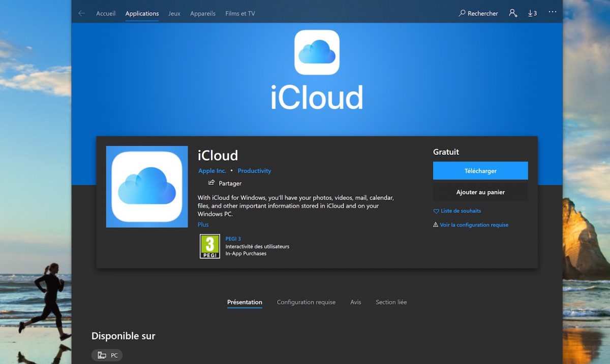Click the PEGI 3 rating badge

click(209, 246)
